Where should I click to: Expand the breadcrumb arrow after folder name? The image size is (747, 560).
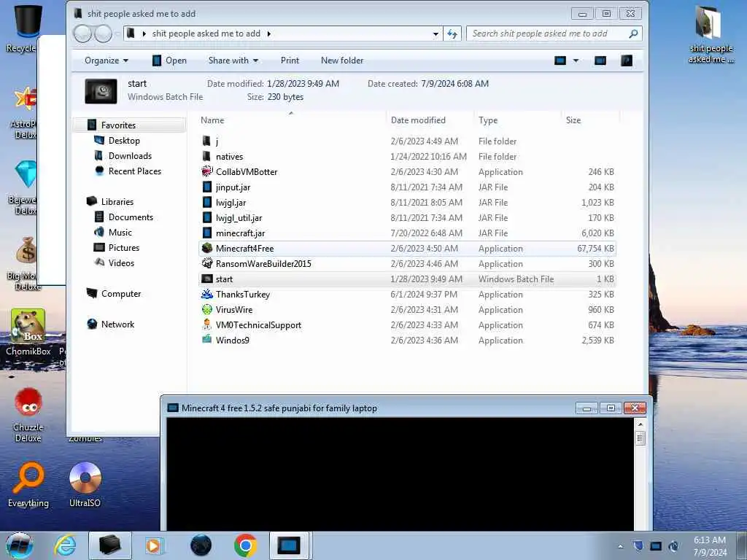pos(269,34)
